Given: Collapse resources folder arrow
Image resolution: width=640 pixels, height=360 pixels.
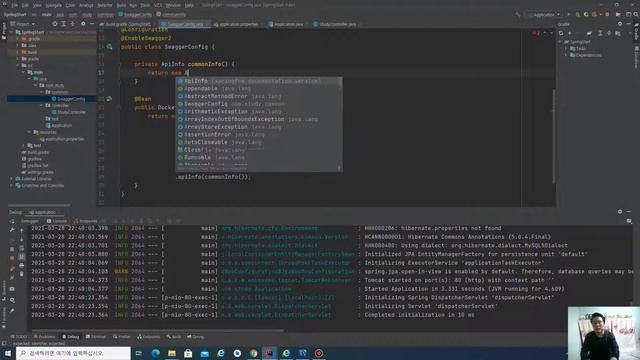Looking at the screenshot, I should coord(29,132).
